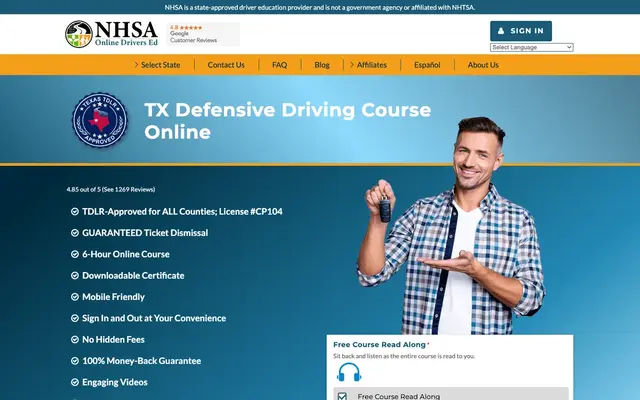Click the 'No Hidden Fees' text
The width and height of the screenshot is (640, 400).
pos(113,340)
